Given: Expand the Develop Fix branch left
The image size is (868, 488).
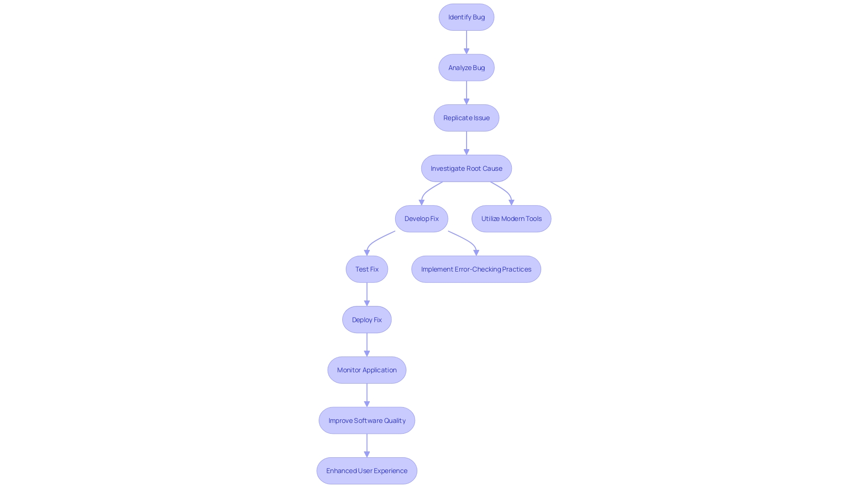Looking at the screenshot, I should point(421,219).
